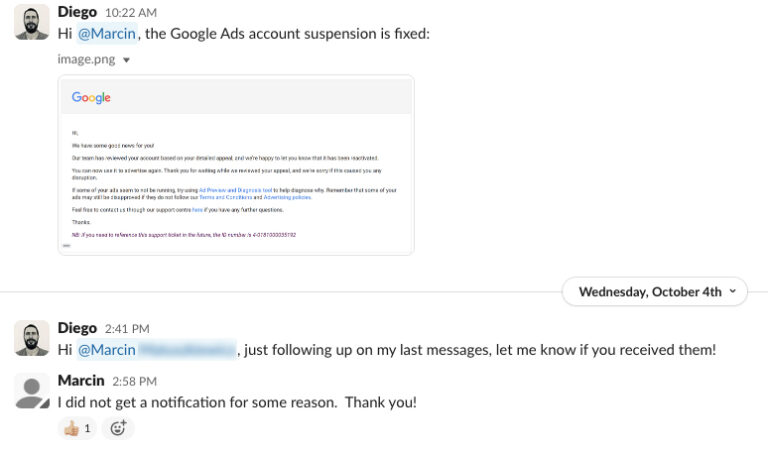The image size is (768, 453).
Task: Click the @Marcin mention in the follow-up message
Action: [106, 349]
